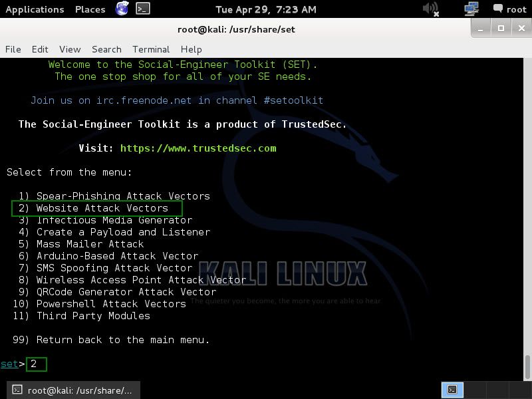The width and height of the screenshot is (532, 399).
Task: Click the chat bubble icon beside root
Action: click(497, 8)
